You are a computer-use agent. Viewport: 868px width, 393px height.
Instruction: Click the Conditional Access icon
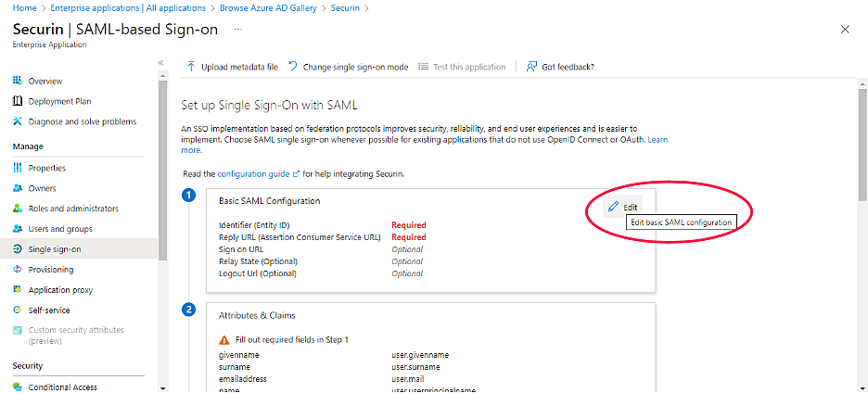point(18,387)
